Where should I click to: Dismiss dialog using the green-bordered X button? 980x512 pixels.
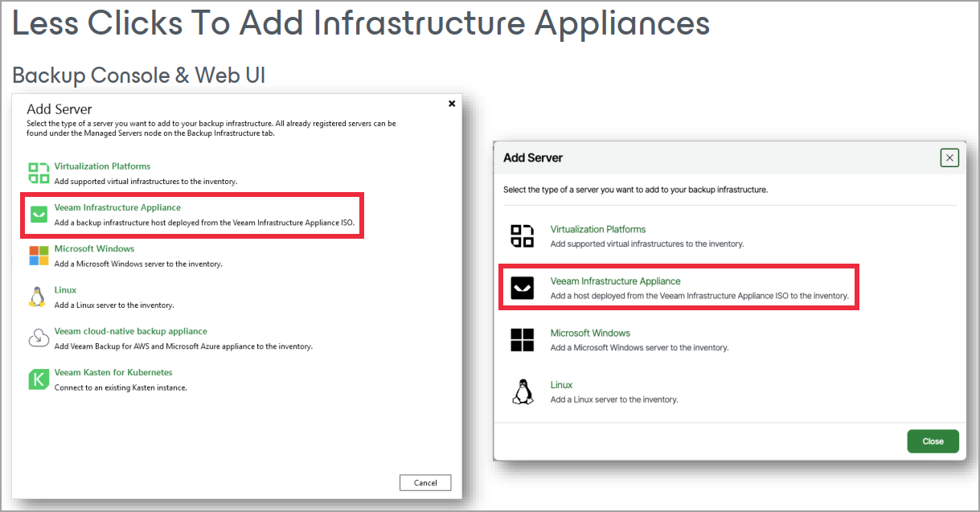(x=949, y=158)
